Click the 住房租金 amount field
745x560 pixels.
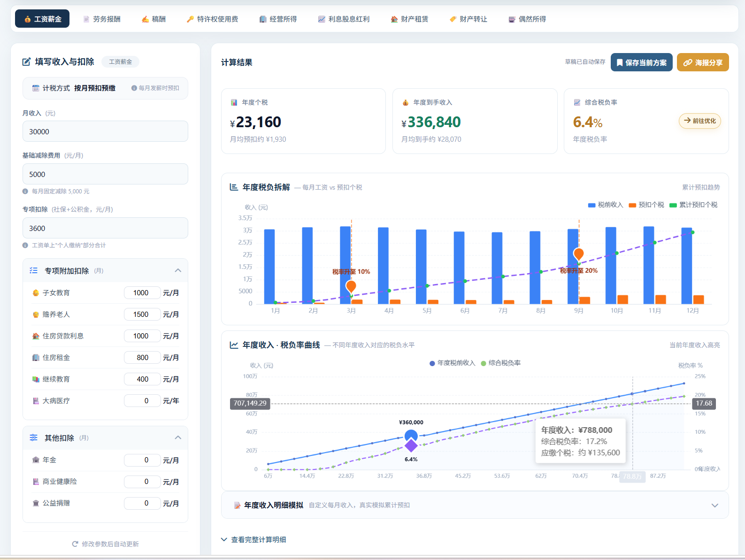pyautogui.click(x=142, y=358)
